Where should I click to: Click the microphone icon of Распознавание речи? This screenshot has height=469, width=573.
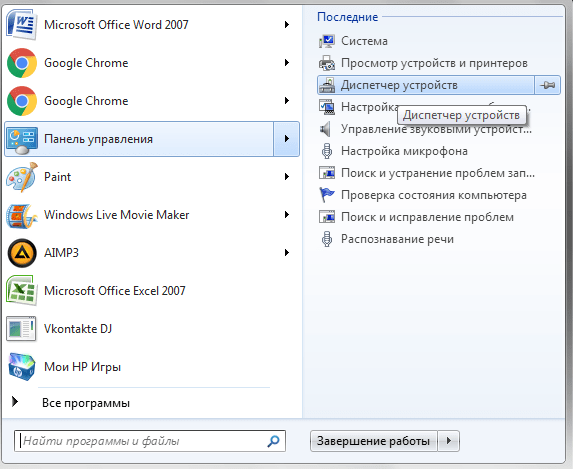tap(327, 239)
